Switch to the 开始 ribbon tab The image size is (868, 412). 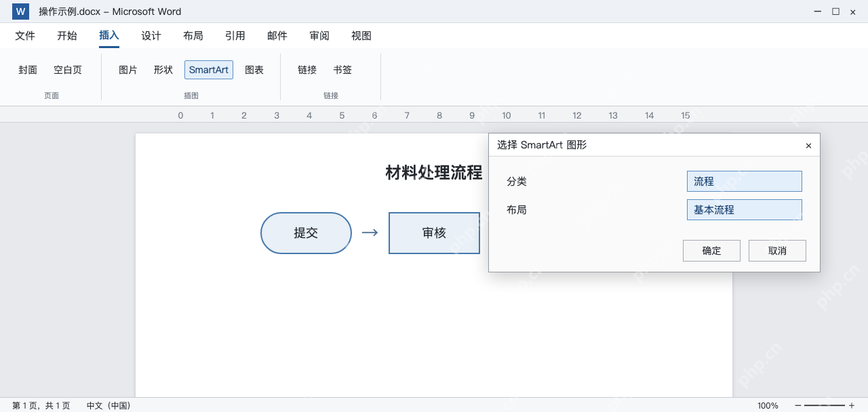[67, 36]
